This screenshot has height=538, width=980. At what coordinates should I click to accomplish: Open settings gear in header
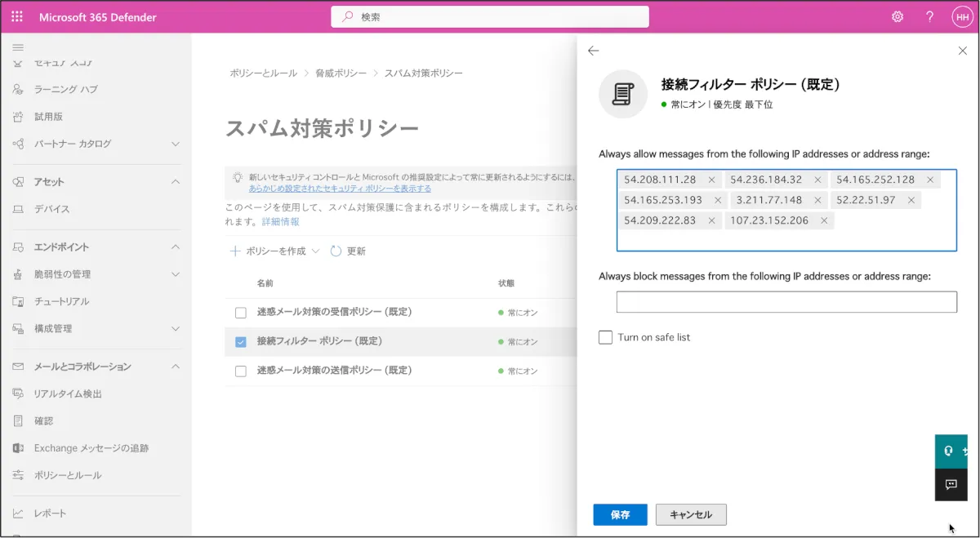[898, 17]
